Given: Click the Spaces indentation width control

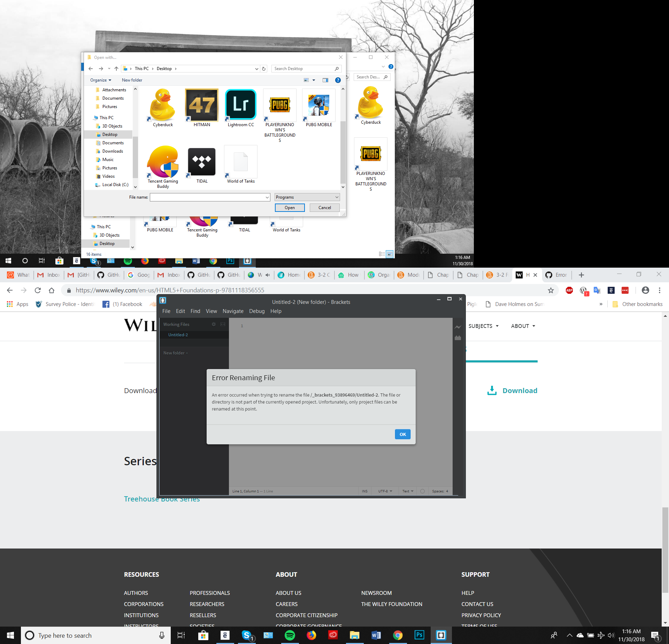Looking at the screenshot, I should (440, 491).
